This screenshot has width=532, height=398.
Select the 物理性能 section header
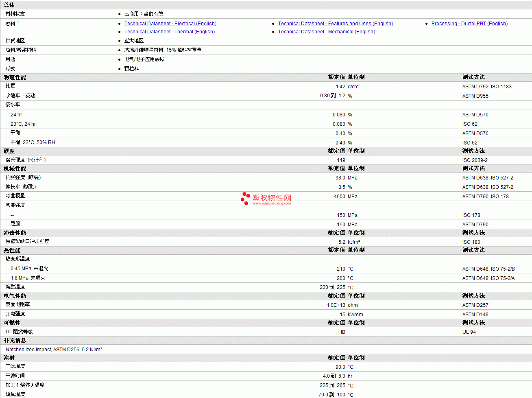[15, 77]
